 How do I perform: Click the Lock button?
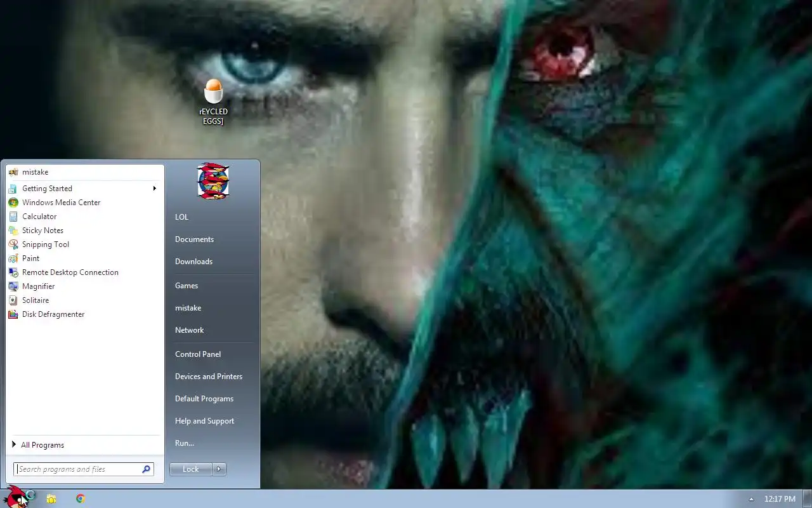(191, 469)
